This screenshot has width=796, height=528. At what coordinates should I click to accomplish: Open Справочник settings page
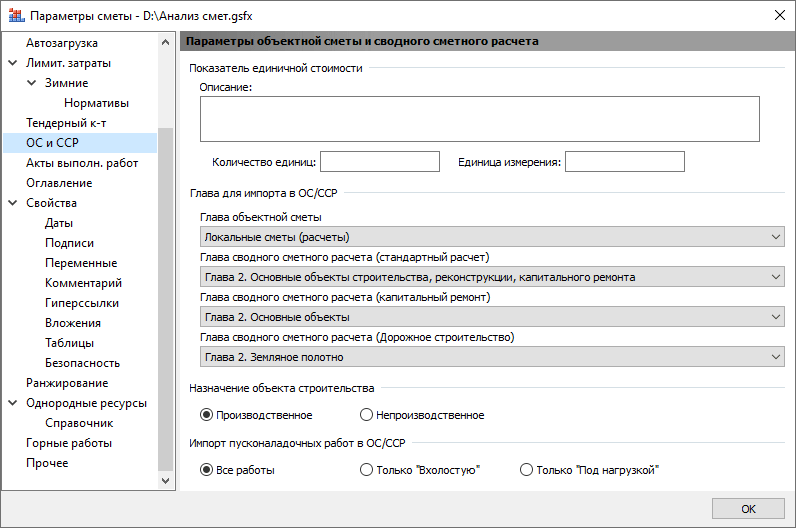tap(79, 423)
